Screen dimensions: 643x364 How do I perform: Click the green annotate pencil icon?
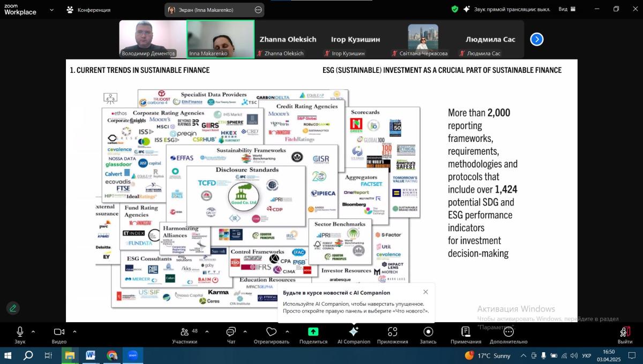(x=13, y=308)
